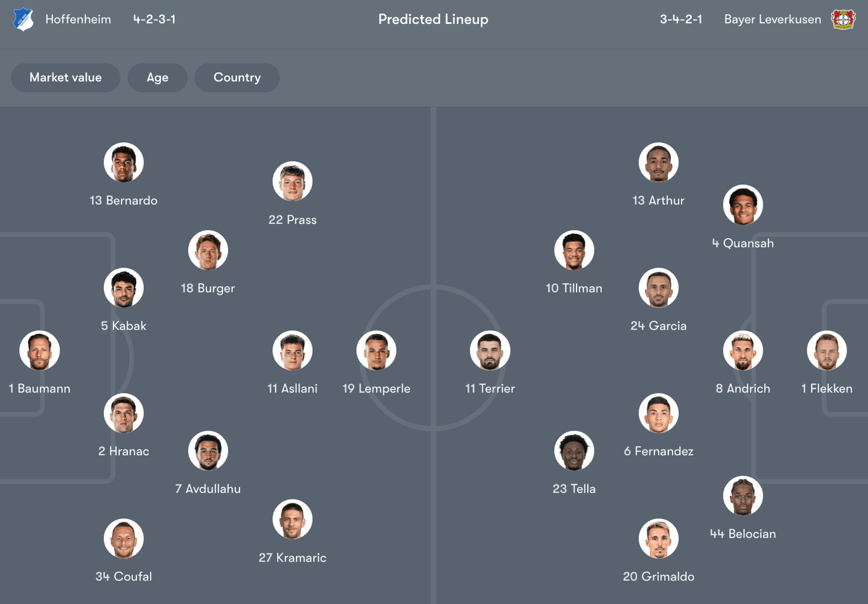The image size is (868, 604).
Task: Select defender Kabak's portrait
Action: point(124,287)
